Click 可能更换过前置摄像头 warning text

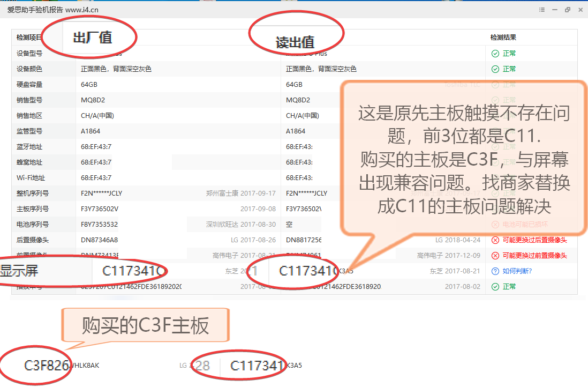534,256
